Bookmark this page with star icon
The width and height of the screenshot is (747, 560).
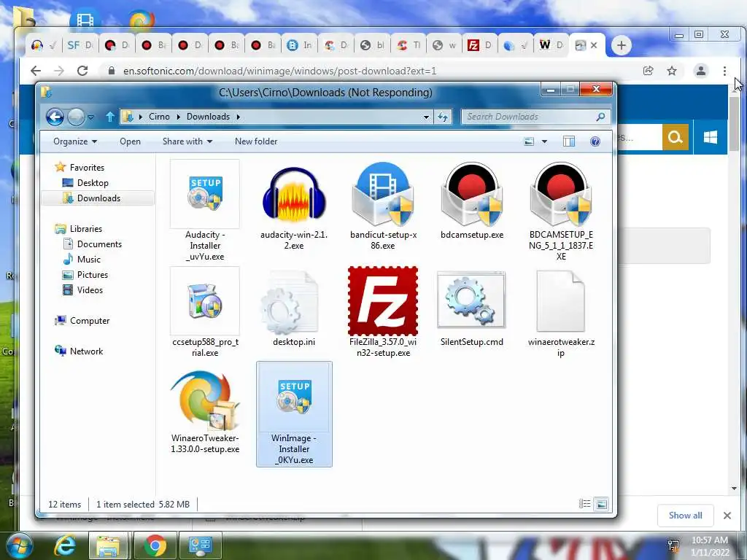[672, 71]
